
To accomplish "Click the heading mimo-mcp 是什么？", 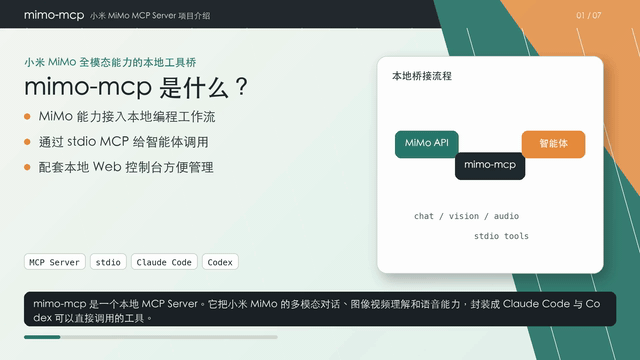I will point(136,87).
